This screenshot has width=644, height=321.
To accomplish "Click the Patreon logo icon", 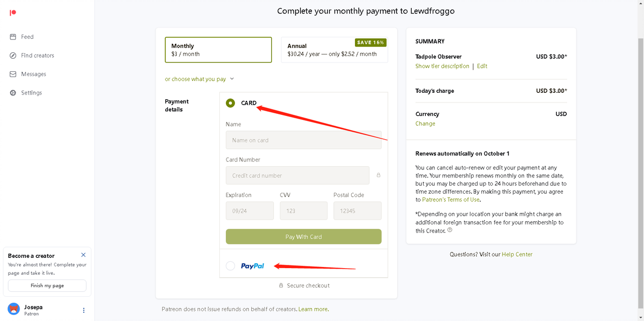I will [x=13, y=12].
